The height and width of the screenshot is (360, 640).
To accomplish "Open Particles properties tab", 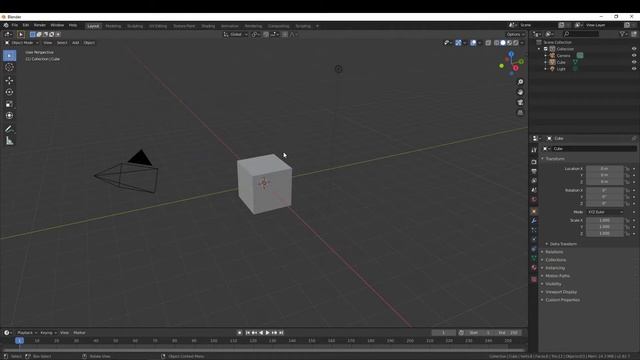I will pos(534,230).
